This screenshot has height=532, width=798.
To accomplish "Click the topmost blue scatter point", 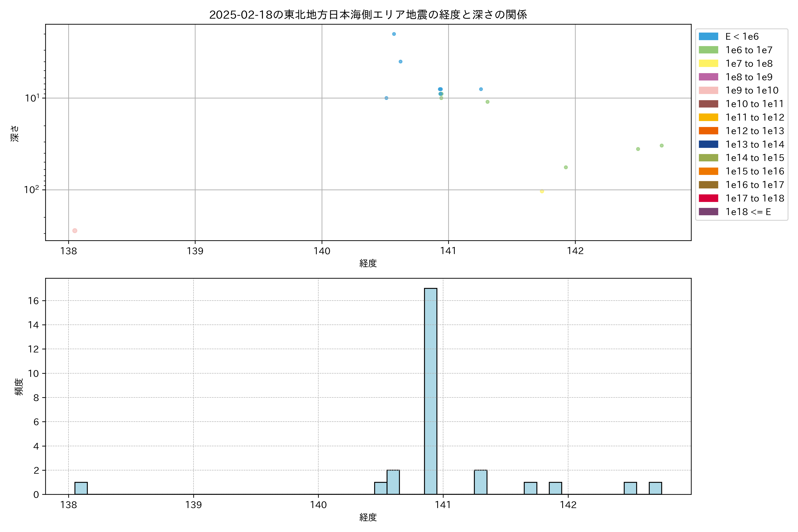I will pos(394,34).
